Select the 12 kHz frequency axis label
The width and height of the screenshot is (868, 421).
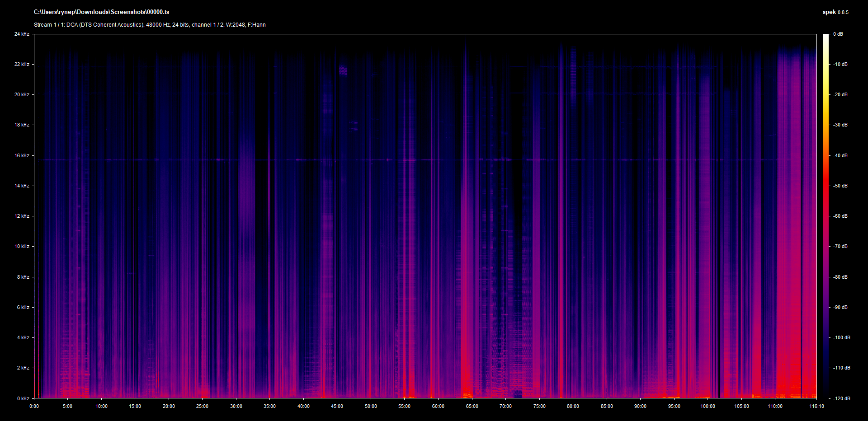[22, 216]
